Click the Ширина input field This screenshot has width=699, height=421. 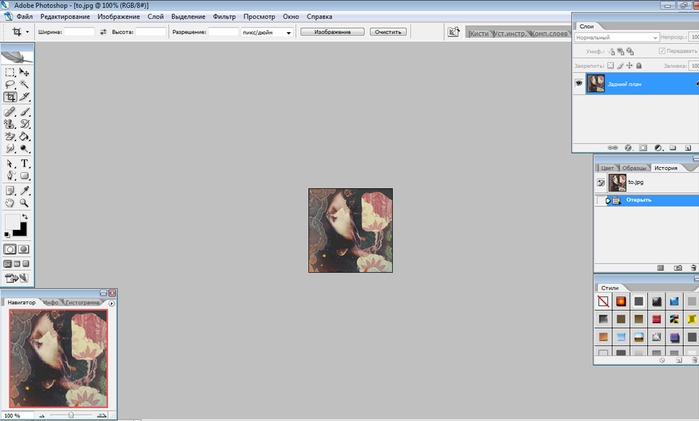[x=79, y=32]
